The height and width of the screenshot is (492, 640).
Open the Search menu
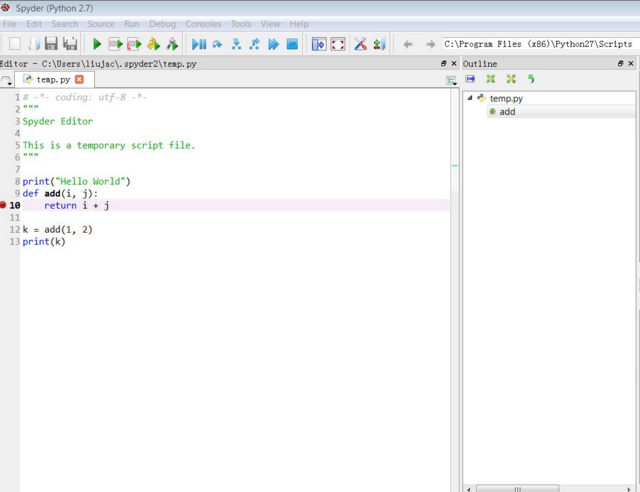(64, 24)
